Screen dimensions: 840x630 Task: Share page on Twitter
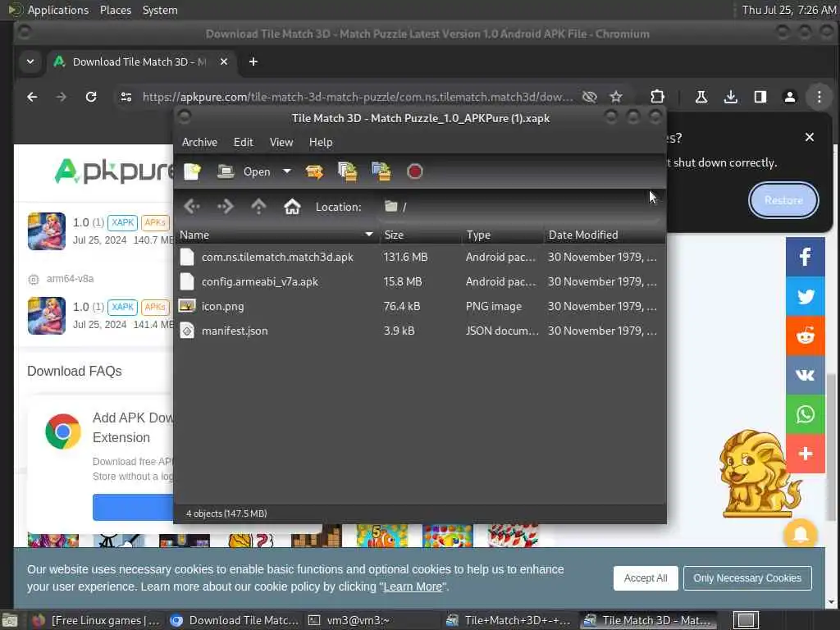click(806, 296)
